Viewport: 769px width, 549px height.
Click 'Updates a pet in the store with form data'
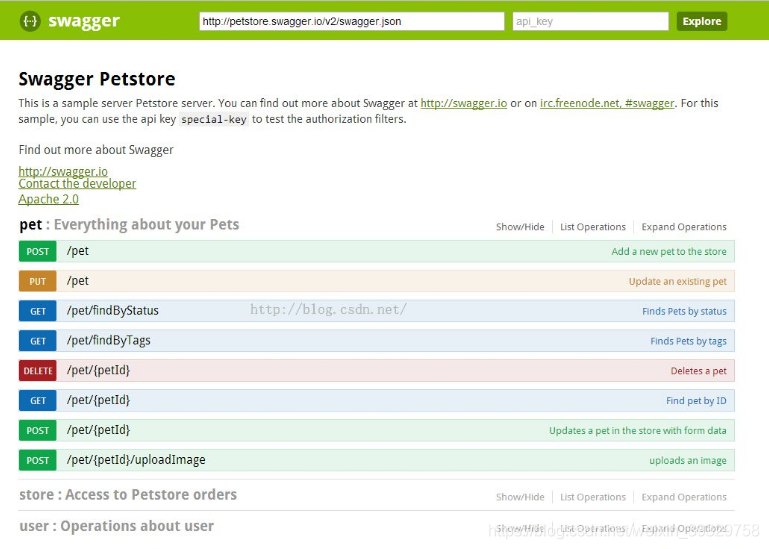point(638,430)
